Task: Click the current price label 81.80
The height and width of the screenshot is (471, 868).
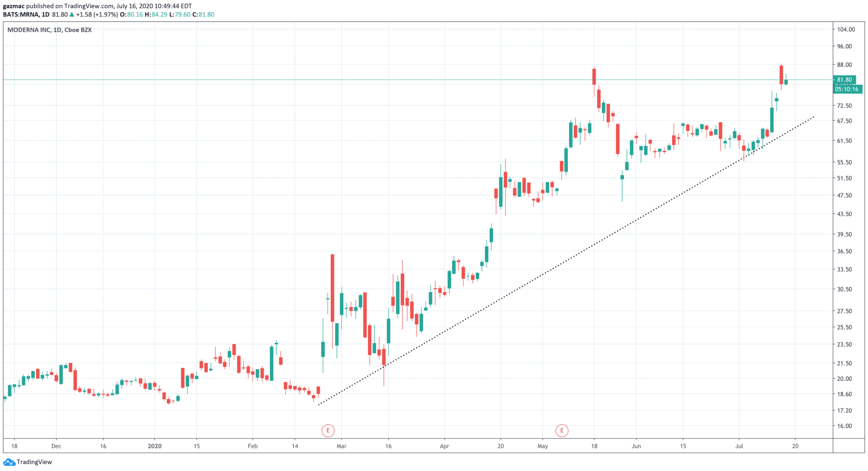Action: [844, 80]
